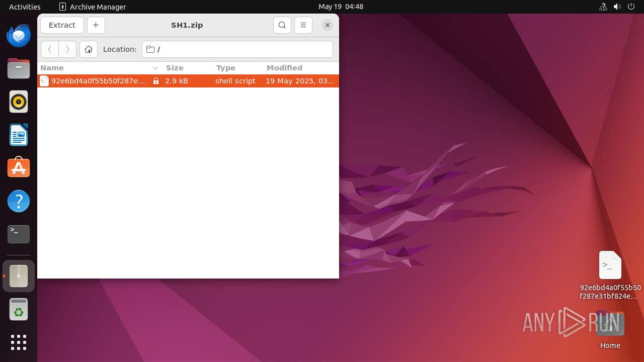Screen dimensions: 644x362
Task: Sort by Name column header
Action: click(99, 68)
